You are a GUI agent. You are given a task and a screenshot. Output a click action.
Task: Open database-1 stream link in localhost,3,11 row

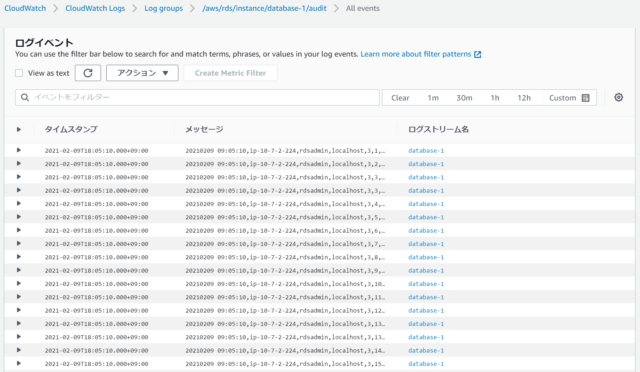click(426, 297)
